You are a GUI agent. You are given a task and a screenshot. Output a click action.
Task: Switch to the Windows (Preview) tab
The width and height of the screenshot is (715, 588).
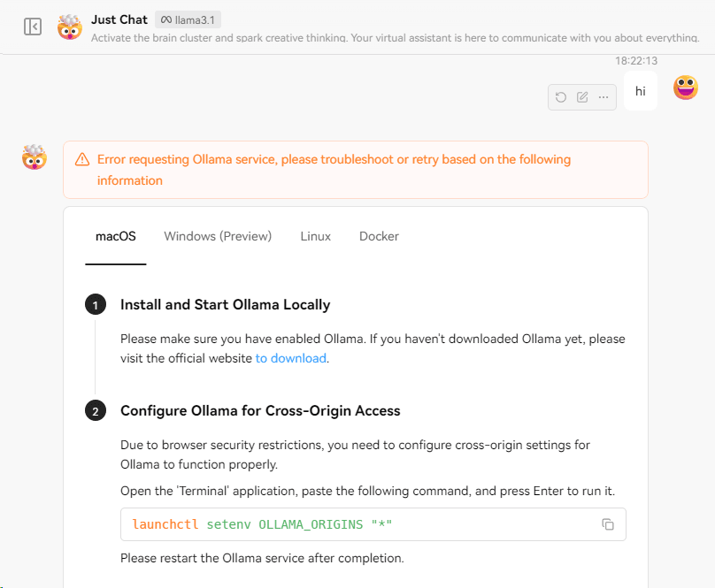coord(218,236)
